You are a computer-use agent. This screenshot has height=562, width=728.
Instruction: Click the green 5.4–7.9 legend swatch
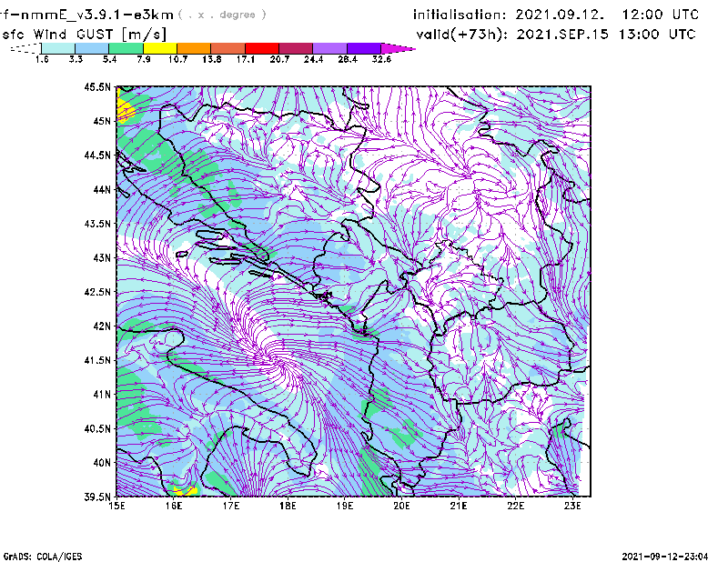point(126,48)
